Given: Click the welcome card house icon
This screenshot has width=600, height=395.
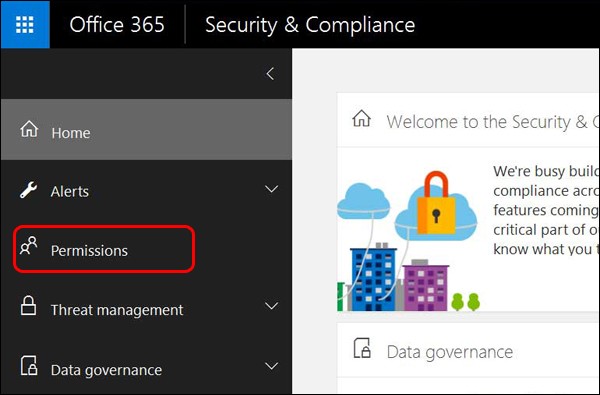Looking at the screenshot, I should [361, 118].
